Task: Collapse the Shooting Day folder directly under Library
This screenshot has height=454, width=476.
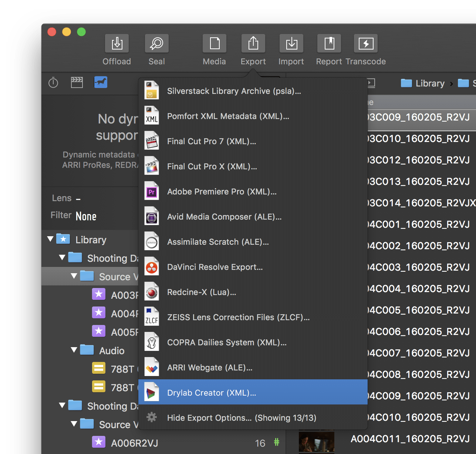Action: coord(62,257)
